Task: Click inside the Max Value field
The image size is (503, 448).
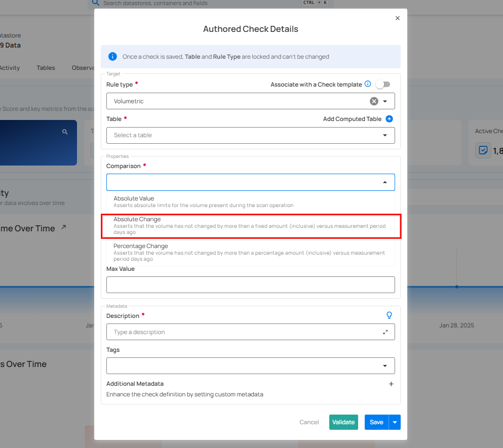Action: (x=250, y=284)
